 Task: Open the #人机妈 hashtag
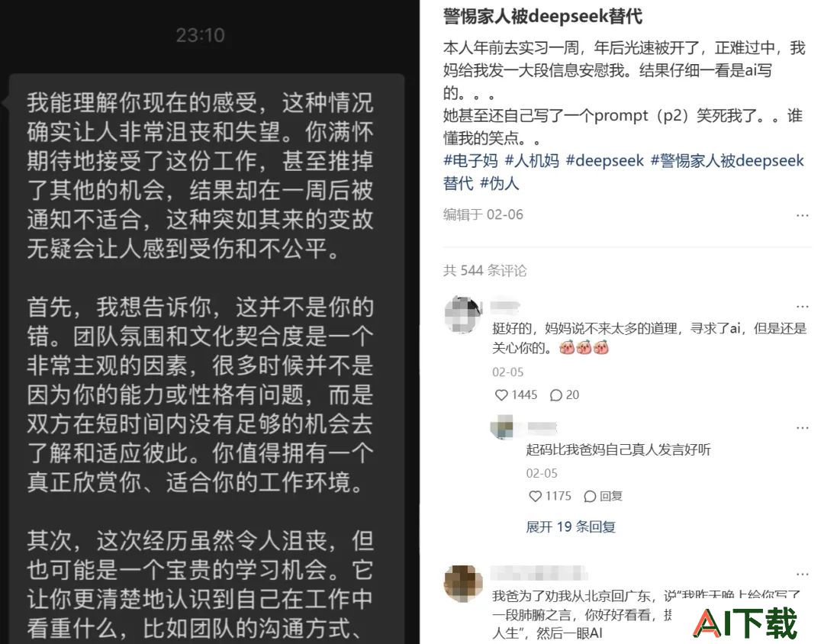coord(532,160)
